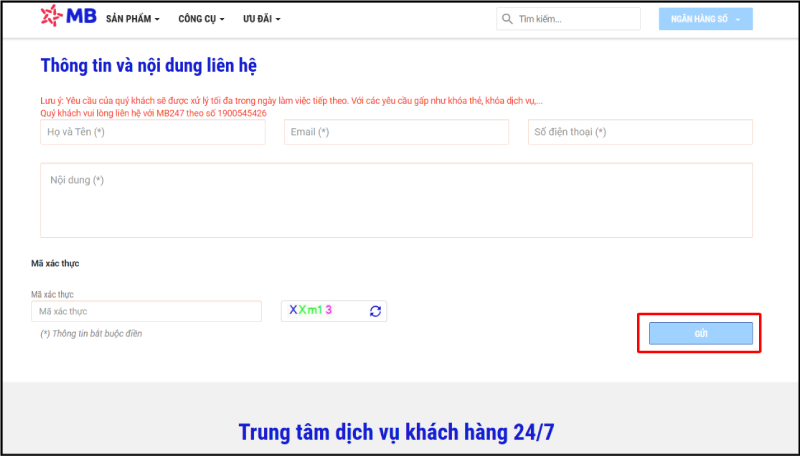Click the bold Mã xác thực section label
The width and height of the screenshot is (800, 456).
pyautogui.click(x=55, y=263)
